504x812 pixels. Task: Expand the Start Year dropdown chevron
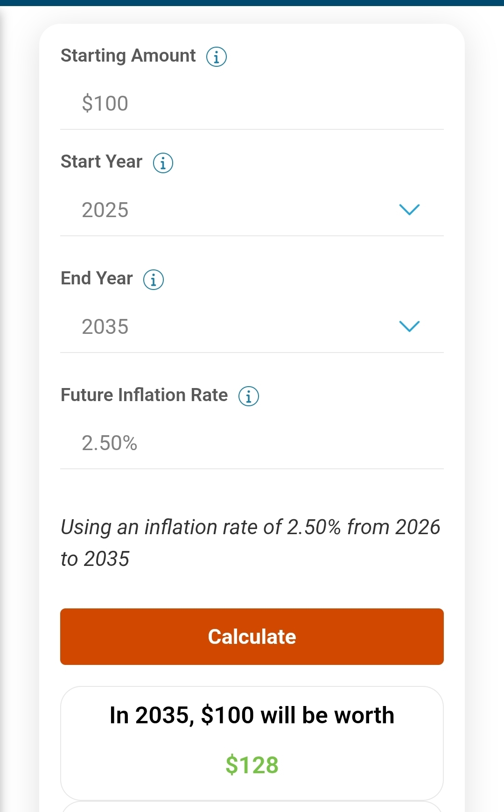pos(409,210)
